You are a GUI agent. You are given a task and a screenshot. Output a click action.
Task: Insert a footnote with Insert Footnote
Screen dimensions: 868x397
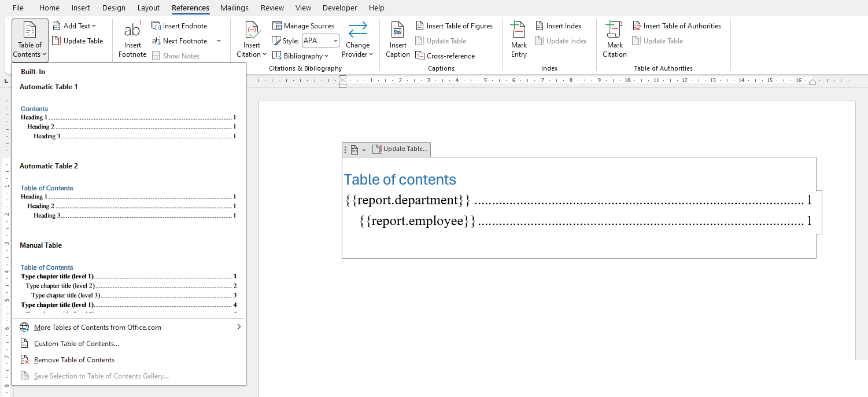132,40
